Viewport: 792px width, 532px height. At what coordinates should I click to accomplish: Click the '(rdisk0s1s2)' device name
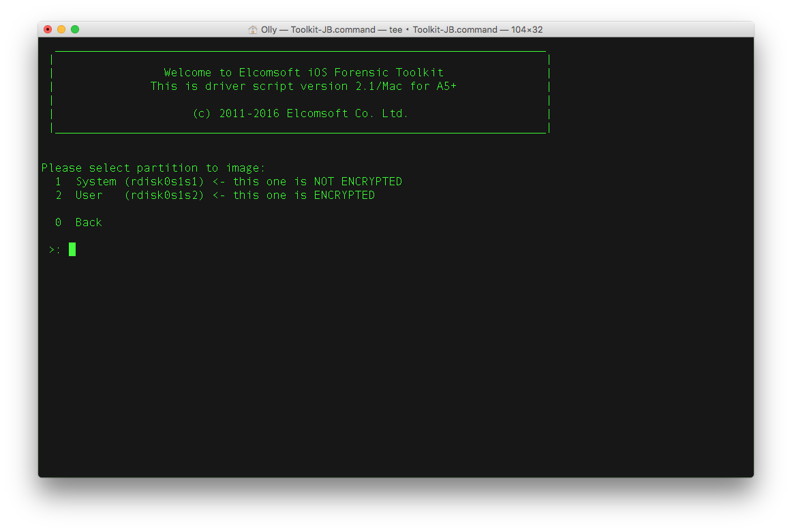164,195
